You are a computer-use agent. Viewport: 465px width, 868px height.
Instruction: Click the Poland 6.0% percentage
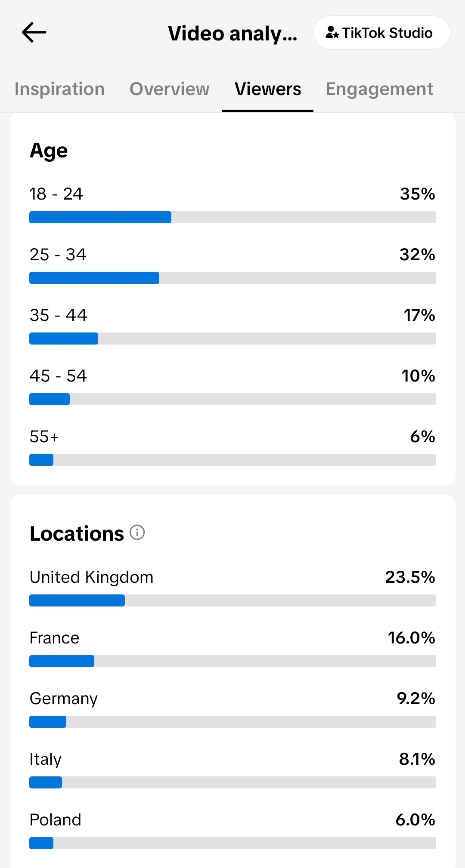[415, 820]
